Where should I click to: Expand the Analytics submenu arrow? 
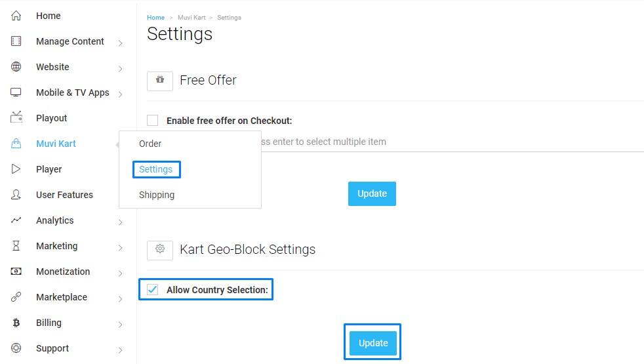tap(120, 222)
